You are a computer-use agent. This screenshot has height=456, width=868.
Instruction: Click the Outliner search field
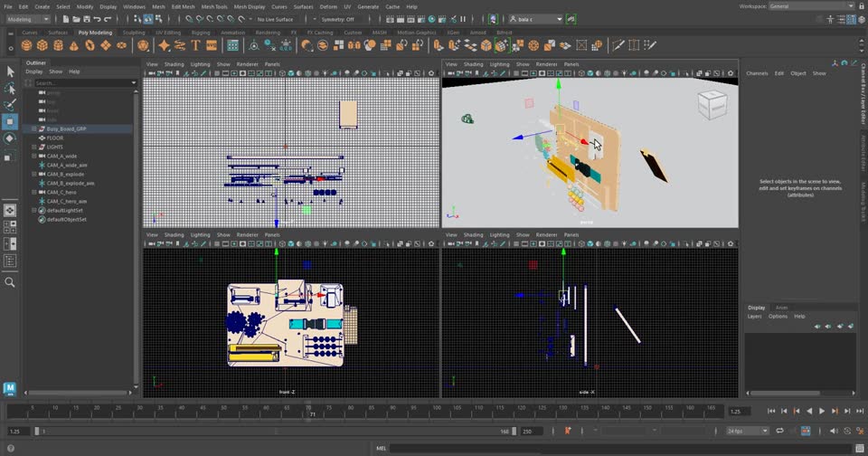[84, 83]
